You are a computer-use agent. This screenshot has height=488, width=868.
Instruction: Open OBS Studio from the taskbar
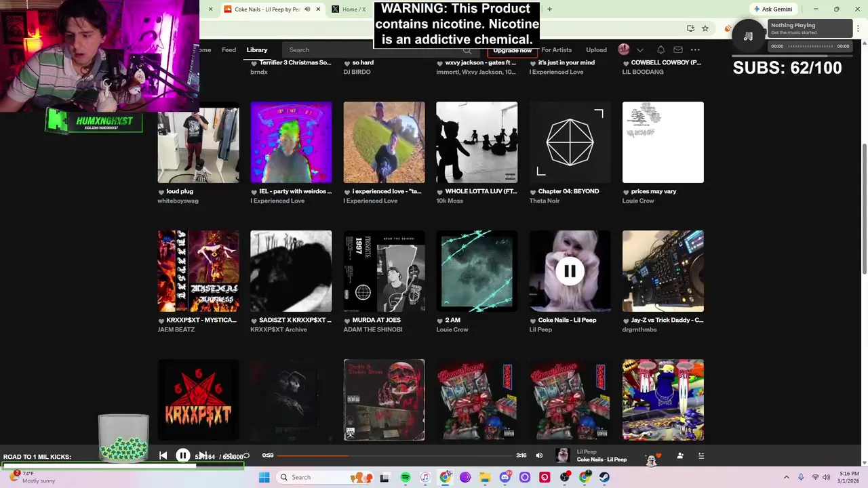565,477
